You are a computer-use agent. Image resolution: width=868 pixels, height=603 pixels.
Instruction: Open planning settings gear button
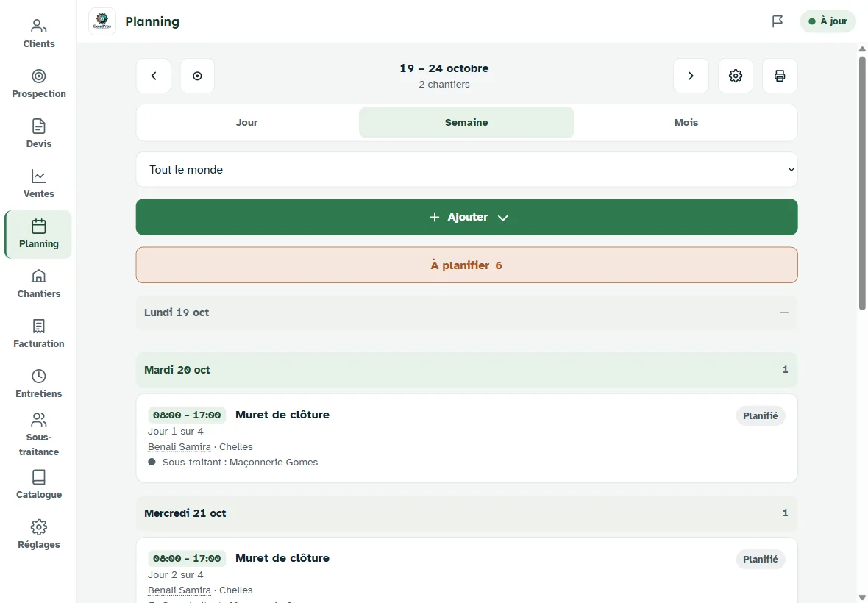(736, 76)
